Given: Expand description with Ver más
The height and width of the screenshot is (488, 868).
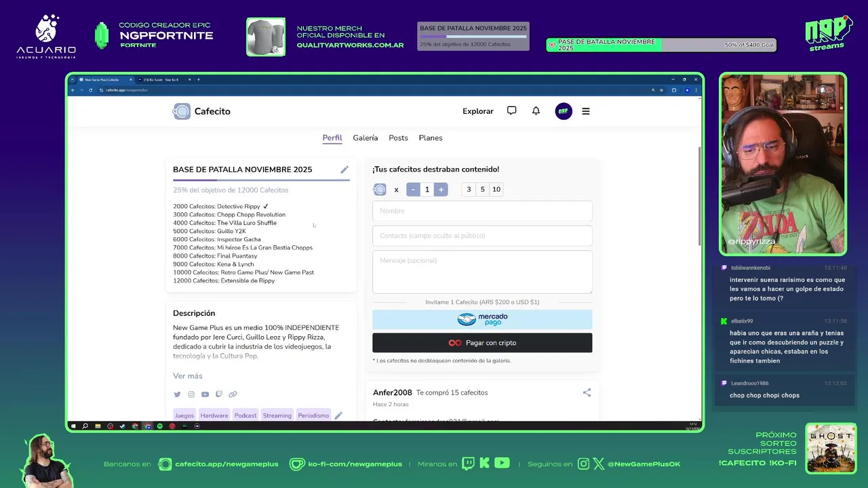Looking at the screenshot, I should 187,376.
